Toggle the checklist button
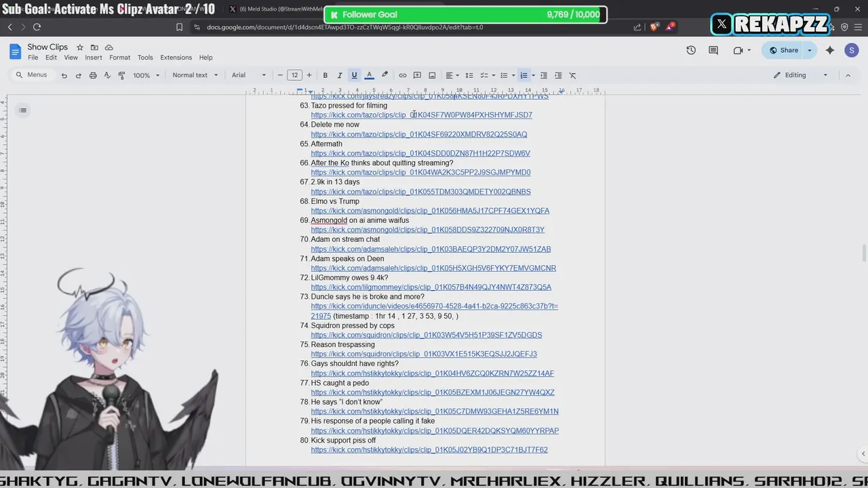 tap(484, 75)
